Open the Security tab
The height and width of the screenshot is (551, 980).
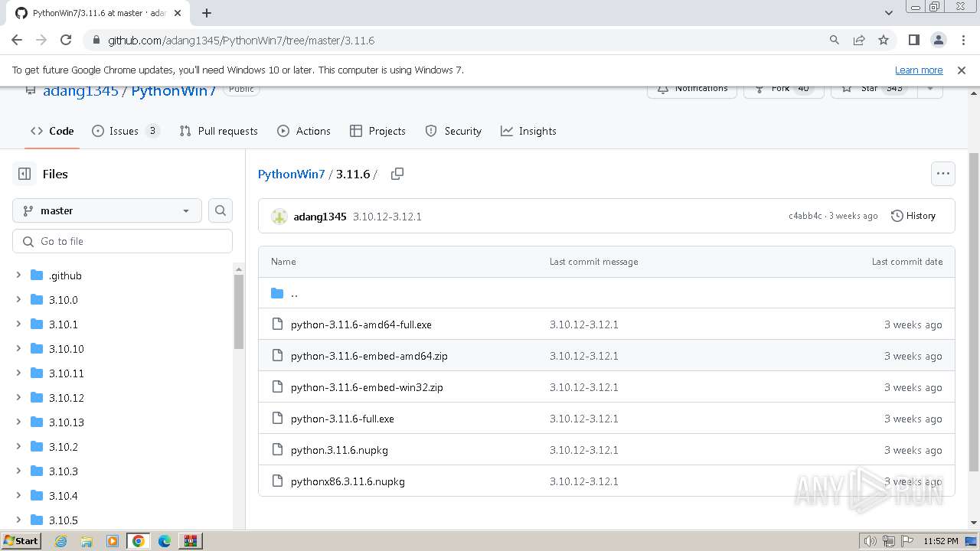click(x=453, y=131)
